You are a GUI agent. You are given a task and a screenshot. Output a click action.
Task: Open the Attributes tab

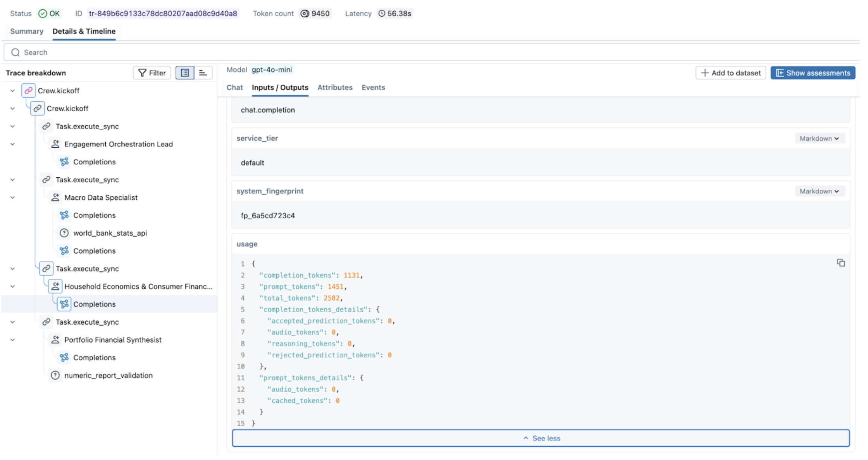click(335, 88)
